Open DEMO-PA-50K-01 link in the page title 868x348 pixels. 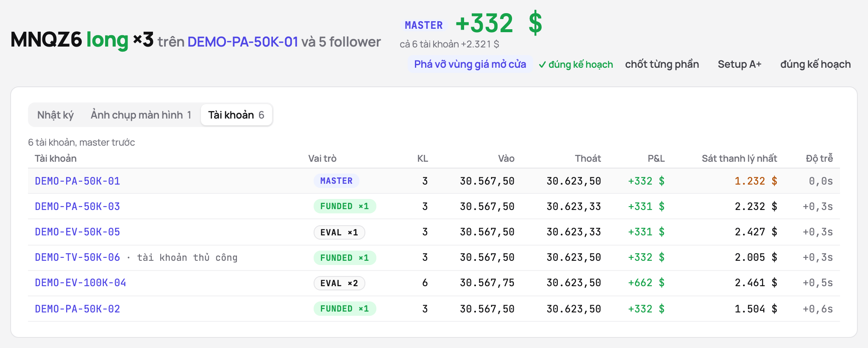243,42
